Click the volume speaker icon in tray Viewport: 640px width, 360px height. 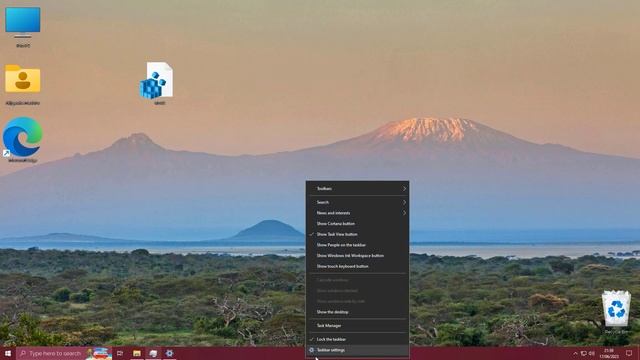592,353
